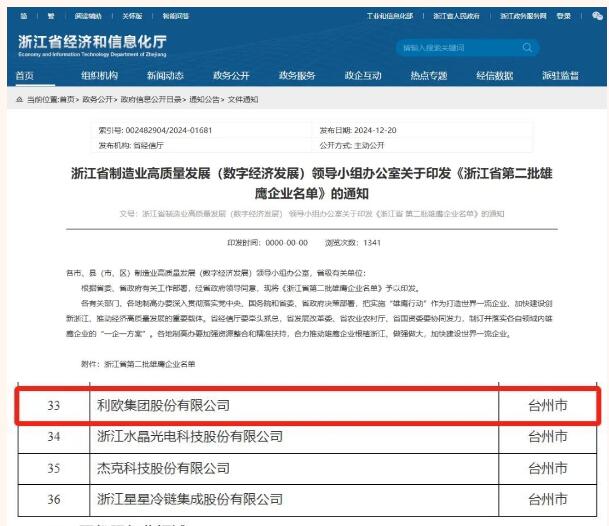609x526 pixels.
Task: Switch to Simplified Chinese (简) link
Action: tap(24, 16)
